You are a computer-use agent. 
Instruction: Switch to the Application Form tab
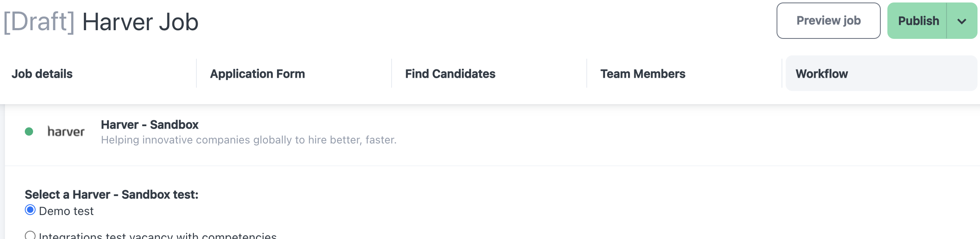coord(258,74)
